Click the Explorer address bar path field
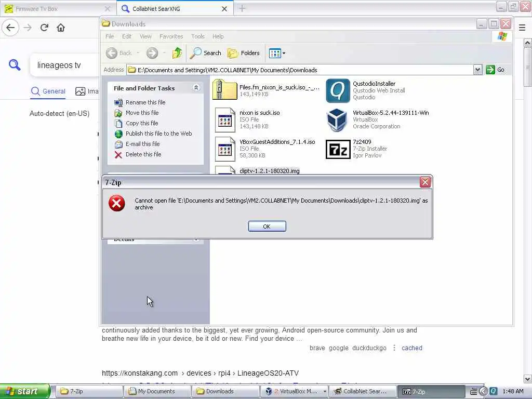The width and height of the screenshot is (532, 399). coord(300,70)
